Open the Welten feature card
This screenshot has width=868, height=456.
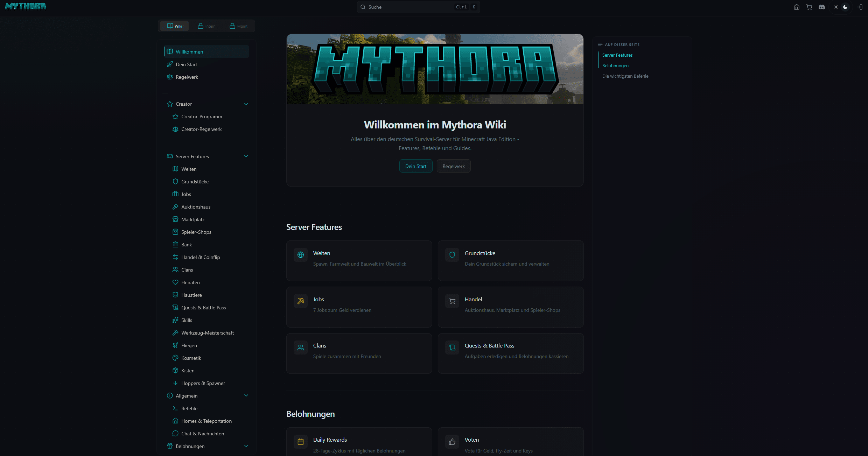pyautogui.click(x=359, y=261)
